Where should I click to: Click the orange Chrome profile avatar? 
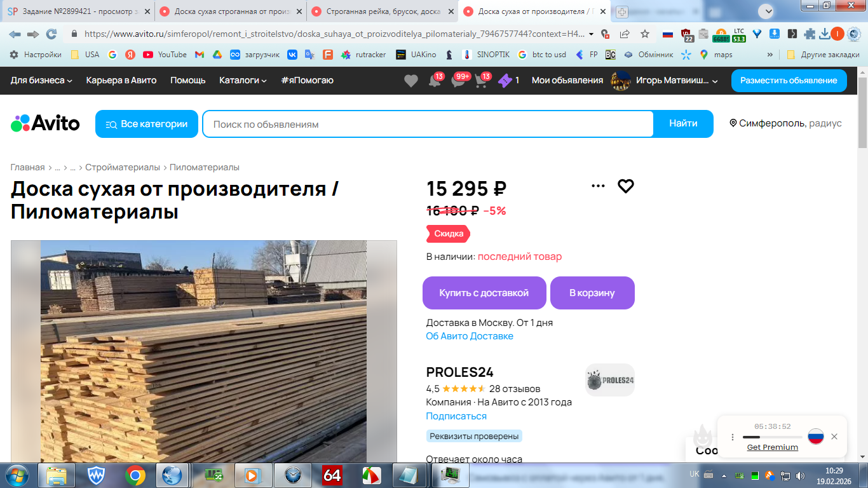[x=837, y=34]
